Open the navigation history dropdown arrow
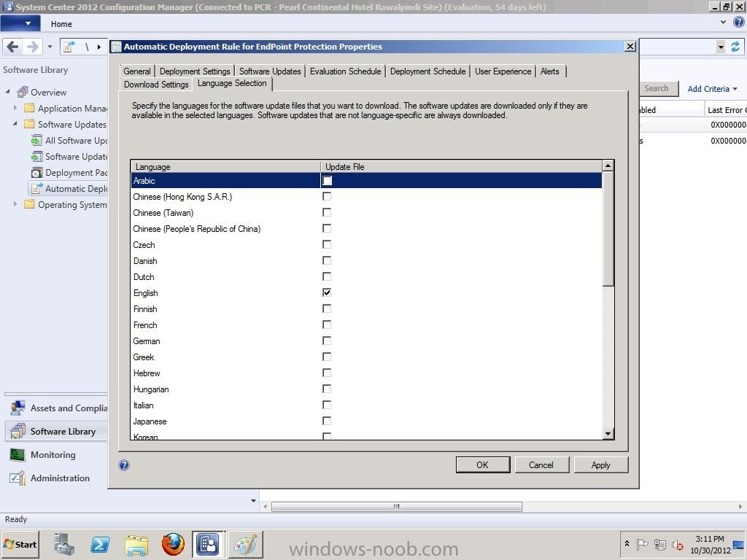 [x=50, y=47]
